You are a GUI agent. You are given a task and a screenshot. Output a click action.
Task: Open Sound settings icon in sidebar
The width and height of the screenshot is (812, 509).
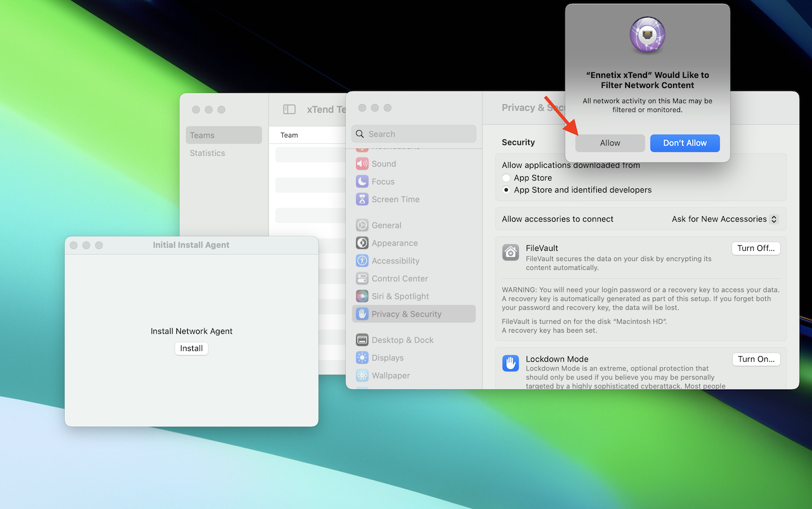[x=362, y=164]
